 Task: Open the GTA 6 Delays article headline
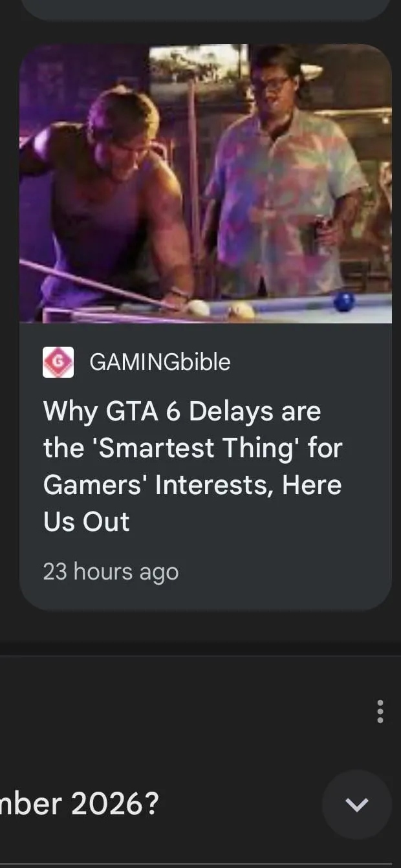click(193, 466)
